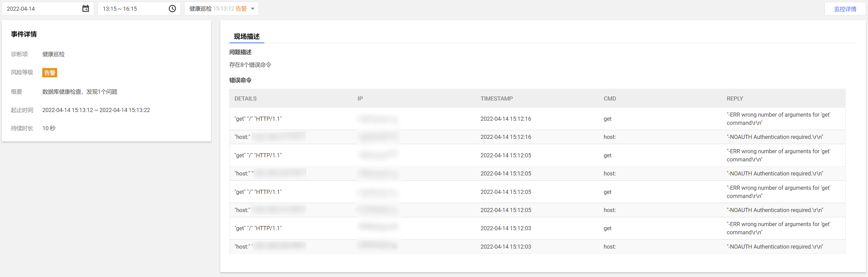The width and height of the screenshot is (868, 277).
Task: Select the first row timestamp 15:12:16
Action: click(x=505, y=119)
